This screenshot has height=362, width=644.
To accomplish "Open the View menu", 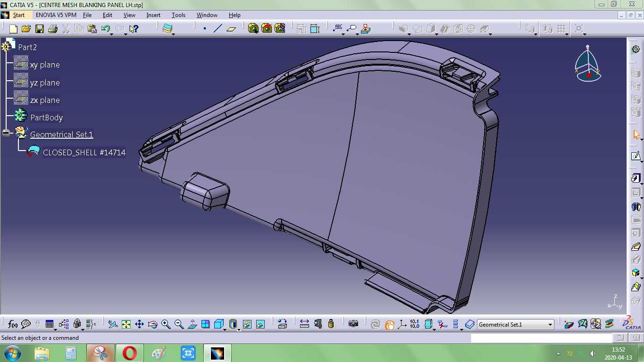I will pos(129,15).
